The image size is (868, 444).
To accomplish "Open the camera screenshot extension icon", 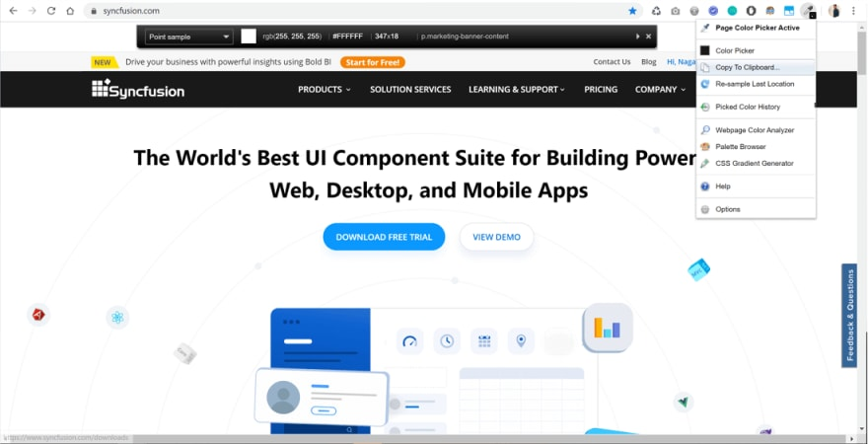I will pyautogui.click(x=676, y=11).
